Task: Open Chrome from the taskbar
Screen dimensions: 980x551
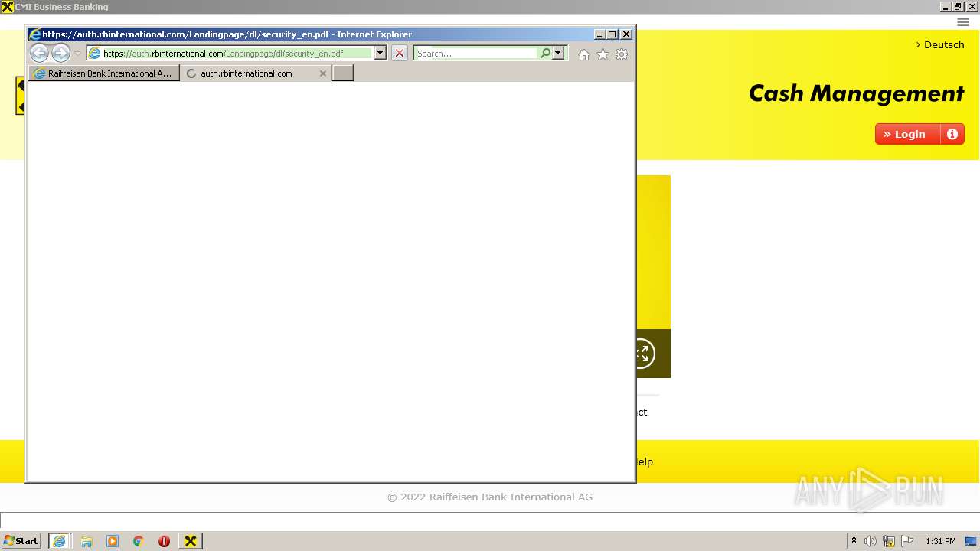Action: [139, 541]
